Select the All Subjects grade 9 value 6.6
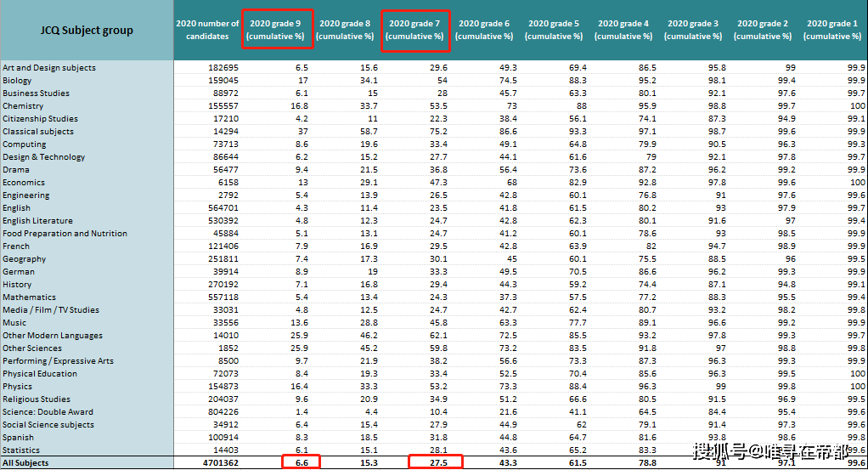 tap(302, 463)
